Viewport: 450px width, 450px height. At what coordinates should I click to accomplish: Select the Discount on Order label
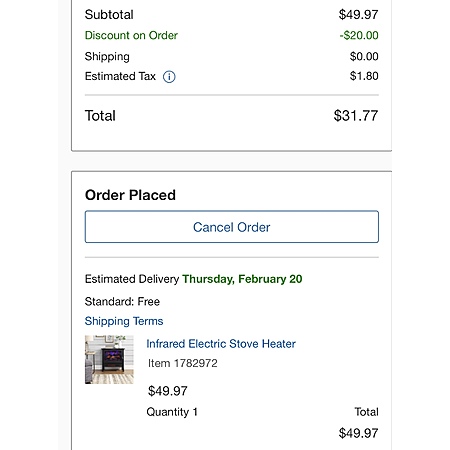(131, 35)
